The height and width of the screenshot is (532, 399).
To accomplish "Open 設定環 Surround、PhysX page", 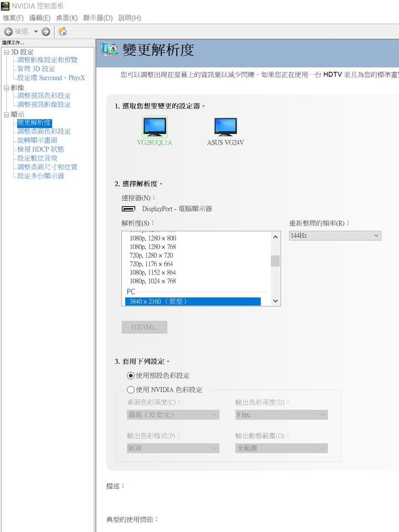I will 51,78.
